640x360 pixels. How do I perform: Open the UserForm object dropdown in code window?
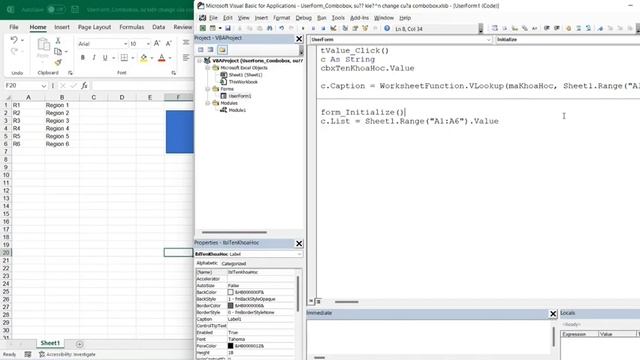pos(489,40)
